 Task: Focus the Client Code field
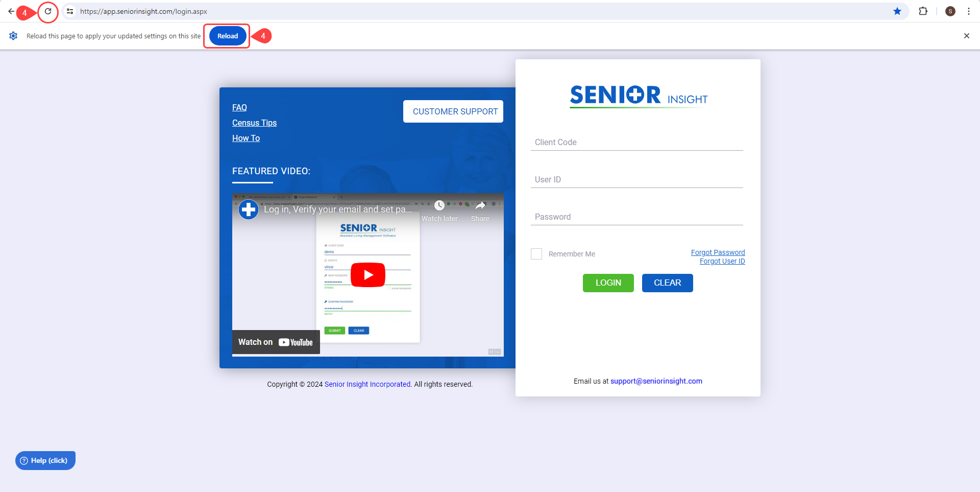tap(637, 143)
